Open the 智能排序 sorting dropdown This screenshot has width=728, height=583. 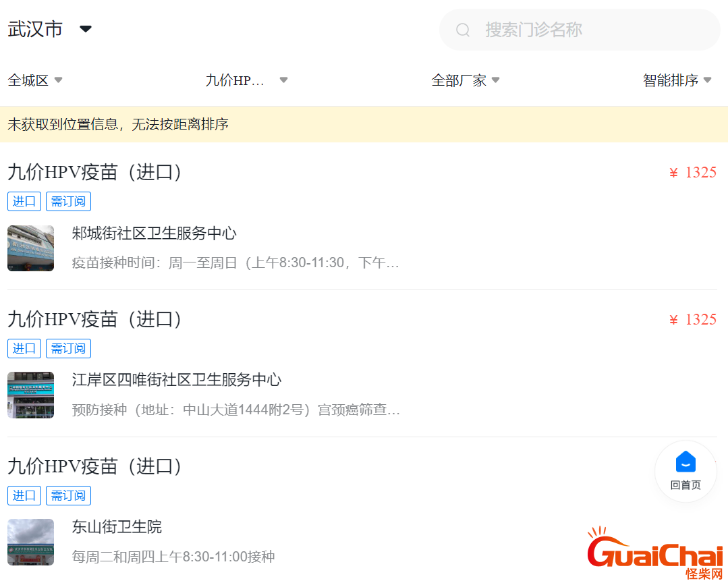pyautogui.click(x=677, y=80)
